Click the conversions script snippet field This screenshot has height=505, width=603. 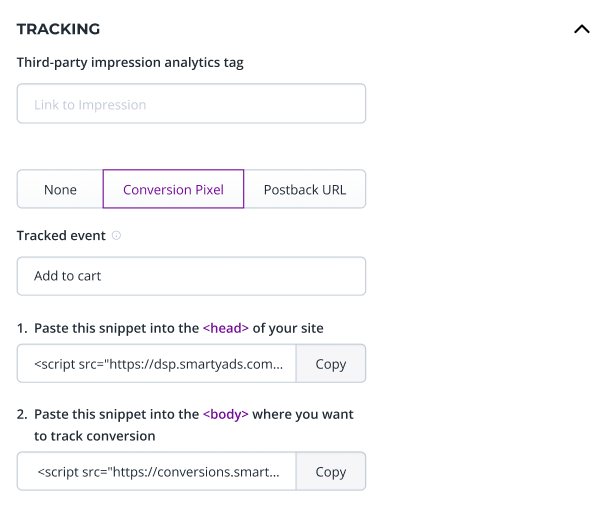tap(157, 472)
